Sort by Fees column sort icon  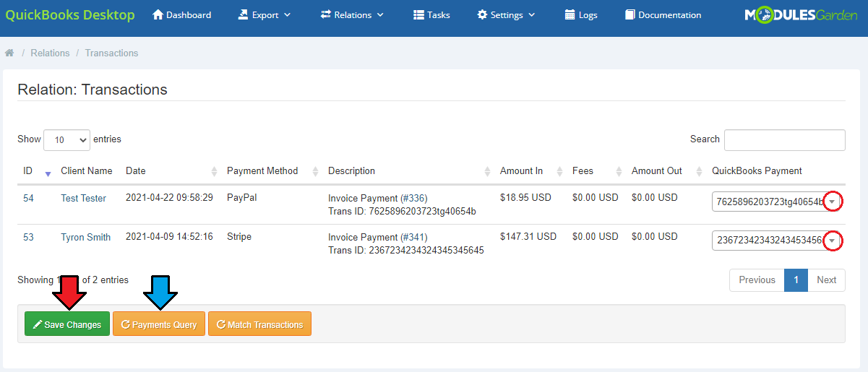pyautogui.click(x=619, y=171)
